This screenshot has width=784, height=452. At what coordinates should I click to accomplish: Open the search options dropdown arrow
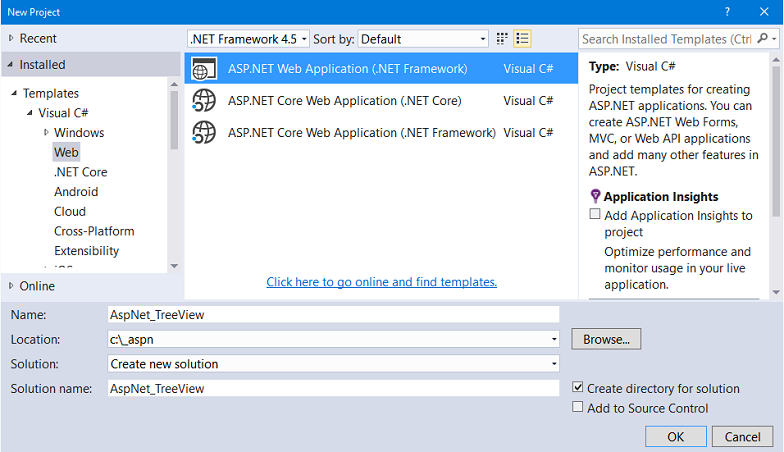774,38
